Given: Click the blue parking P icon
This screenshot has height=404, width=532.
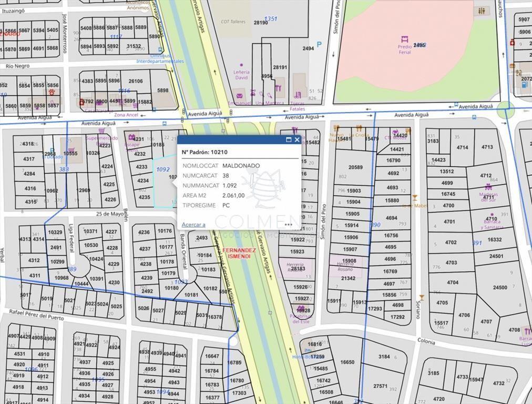Looking at the screenshot, I should (319, 45).
